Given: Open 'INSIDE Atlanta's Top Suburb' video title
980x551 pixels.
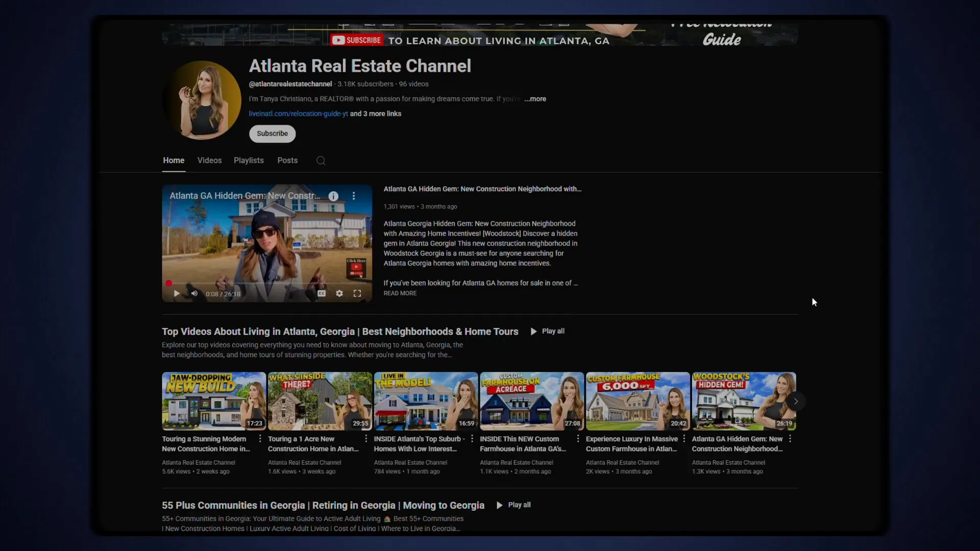Looking at the screenshot, I should click(420, 444).
